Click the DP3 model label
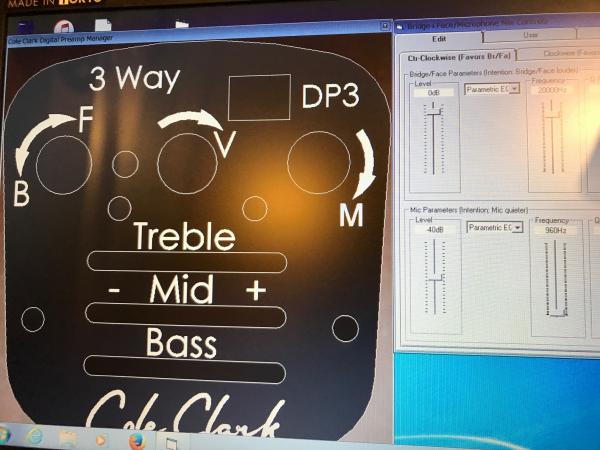Screen dimensions: 600x450 [x=331, y=96]
